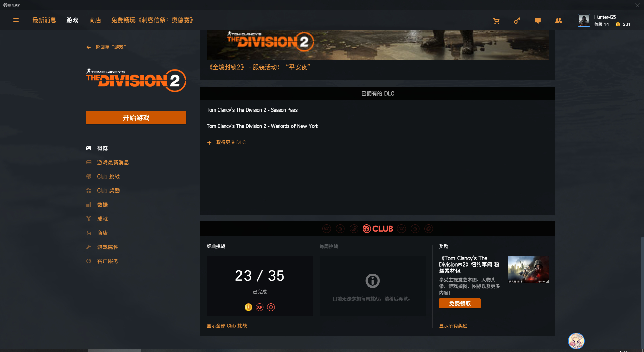The width and height of the screenshot is (644, 352).
Task: Select 概览 in the sidebar
Action: tap(102, 148)
